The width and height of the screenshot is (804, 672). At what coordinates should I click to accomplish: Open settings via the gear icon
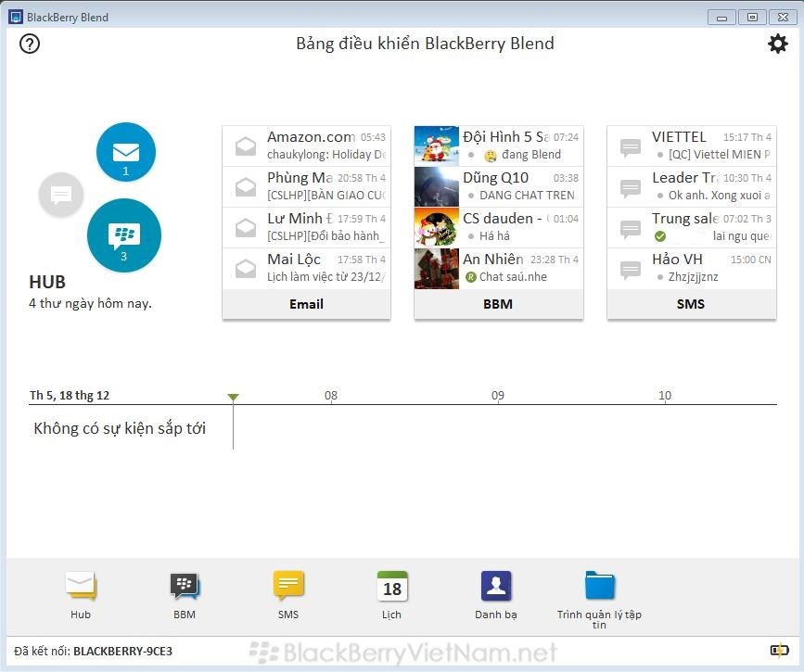pos(777,44)
